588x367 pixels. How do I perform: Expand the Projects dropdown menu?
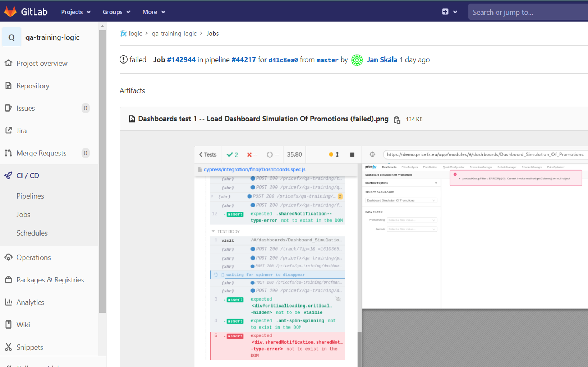76,12
